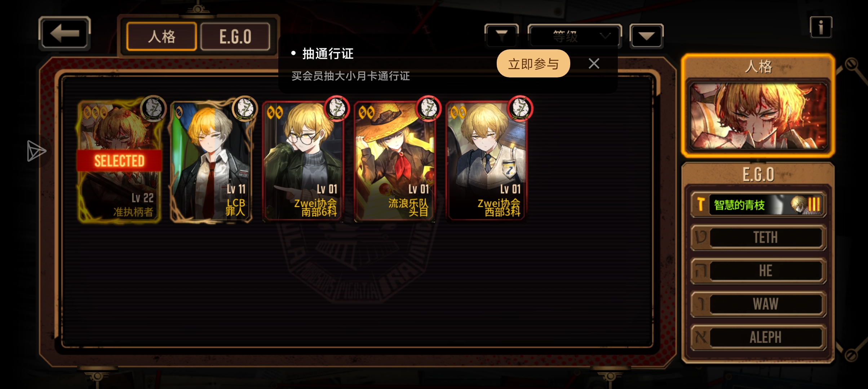Click the sin badge on LCB 罪人 card
The height and width of the screenshot is (389, 868).
tap(245, 108)
